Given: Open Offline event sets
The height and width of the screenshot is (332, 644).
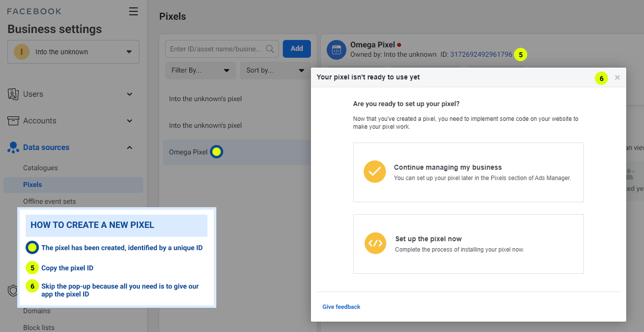Looking at the screenshot, I should coord(49,201).
